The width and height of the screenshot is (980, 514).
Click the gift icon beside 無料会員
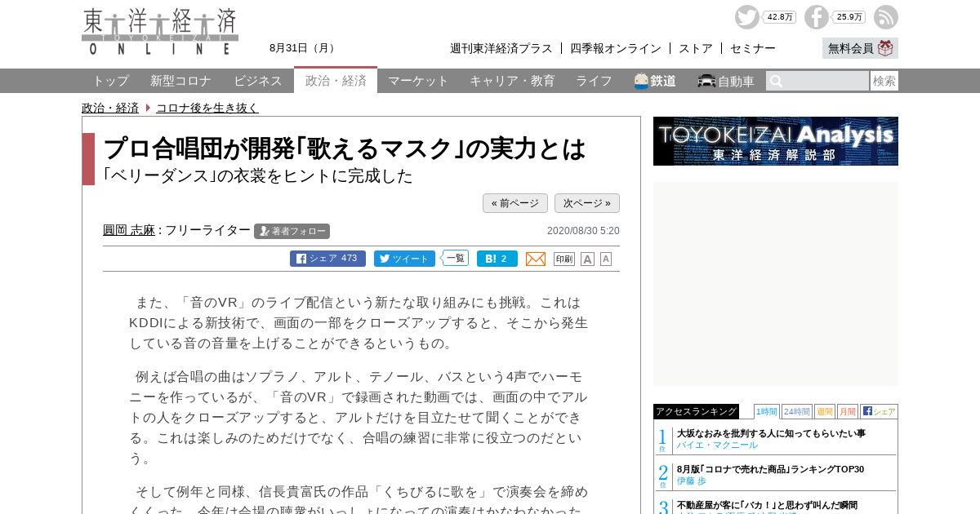[885, 48]
